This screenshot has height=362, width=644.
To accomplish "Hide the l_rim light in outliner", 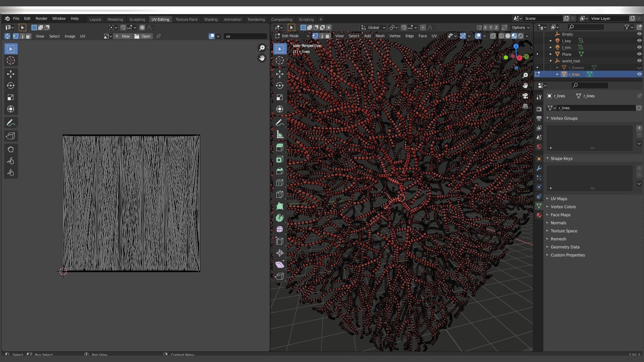I will (639, 47).
